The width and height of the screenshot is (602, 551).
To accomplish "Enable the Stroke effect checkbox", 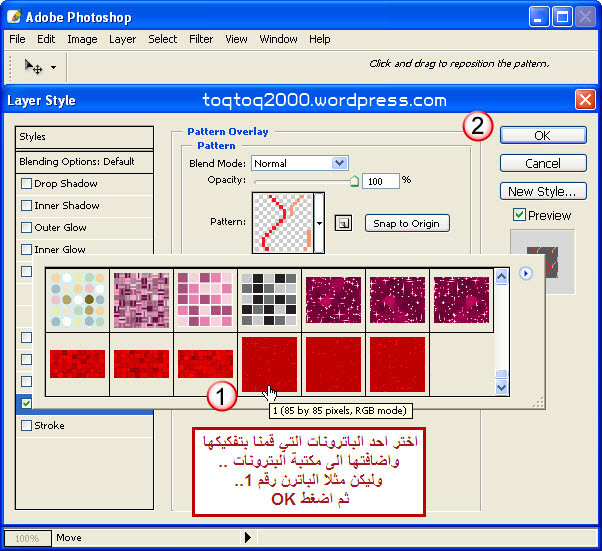I will pyautogui.click(x=27, y=426).
